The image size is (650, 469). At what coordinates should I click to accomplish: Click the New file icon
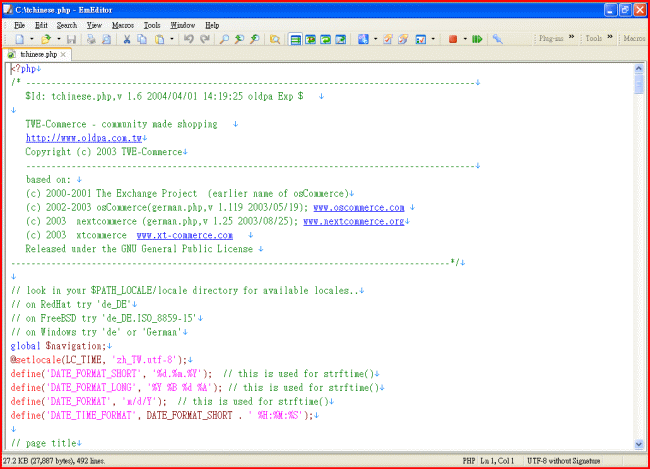click(x=20, y=39)
